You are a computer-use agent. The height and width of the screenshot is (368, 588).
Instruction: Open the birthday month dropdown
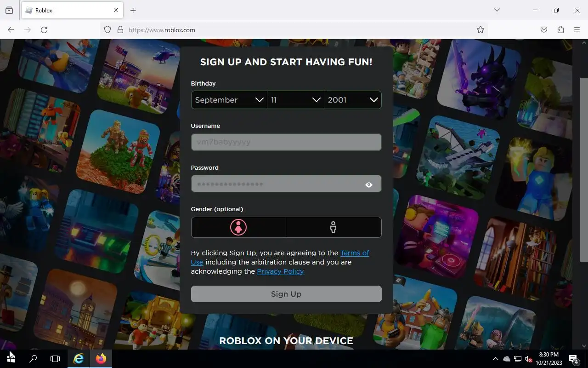pos(229,100)
